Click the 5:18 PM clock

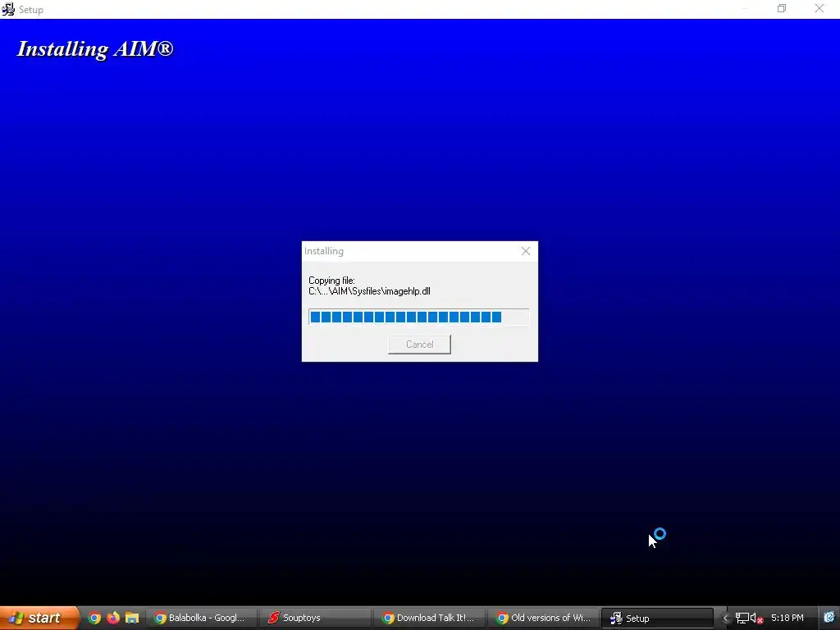point(787,618)
